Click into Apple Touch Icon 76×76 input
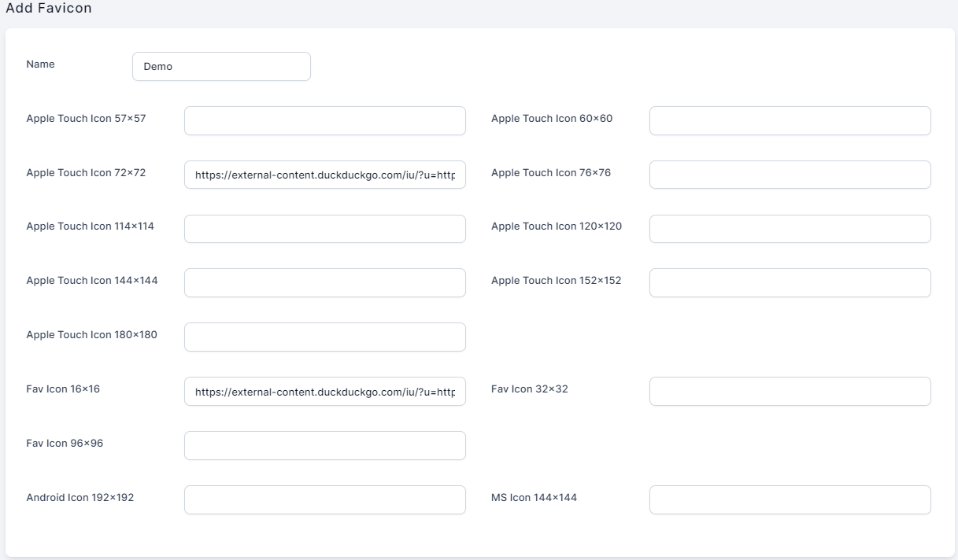 tap(790, 175)
